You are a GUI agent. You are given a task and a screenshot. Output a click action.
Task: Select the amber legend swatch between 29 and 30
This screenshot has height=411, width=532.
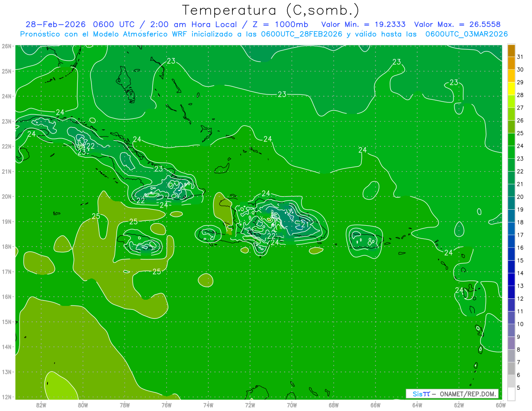tap(511, 76)
